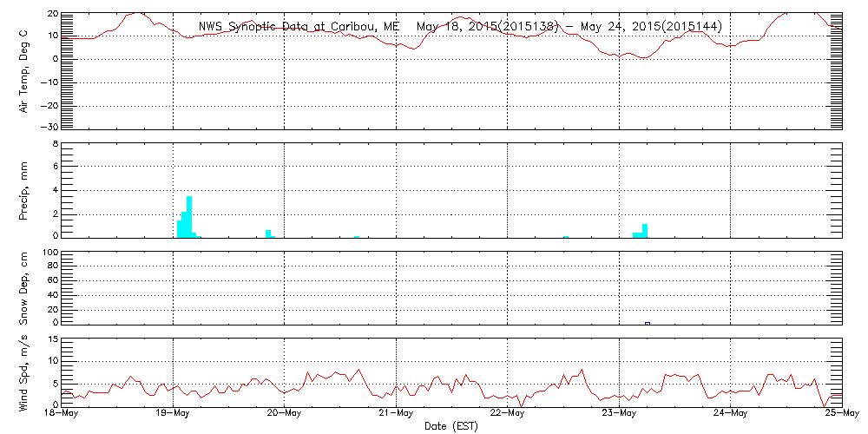
Task: Select the 23-May date tick label
Action: [619, 414]
